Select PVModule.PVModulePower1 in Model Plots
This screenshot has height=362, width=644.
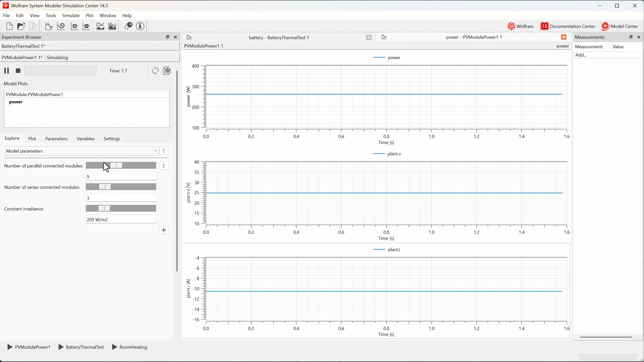87,94
